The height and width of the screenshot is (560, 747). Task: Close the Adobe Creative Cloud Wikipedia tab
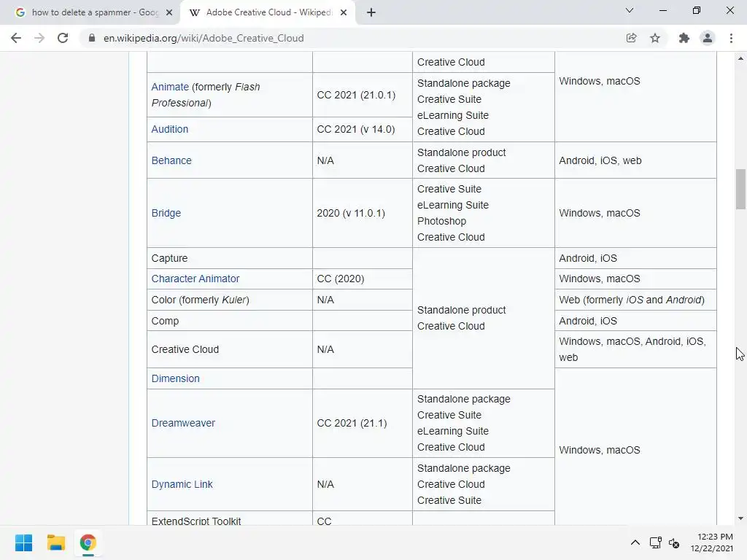344,12
